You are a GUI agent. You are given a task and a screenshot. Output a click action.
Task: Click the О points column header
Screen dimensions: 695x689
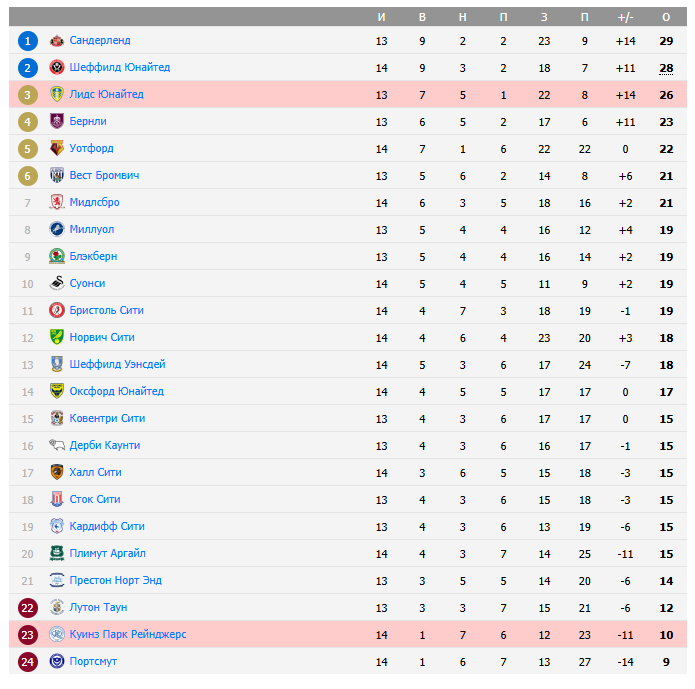click(666, 17)
